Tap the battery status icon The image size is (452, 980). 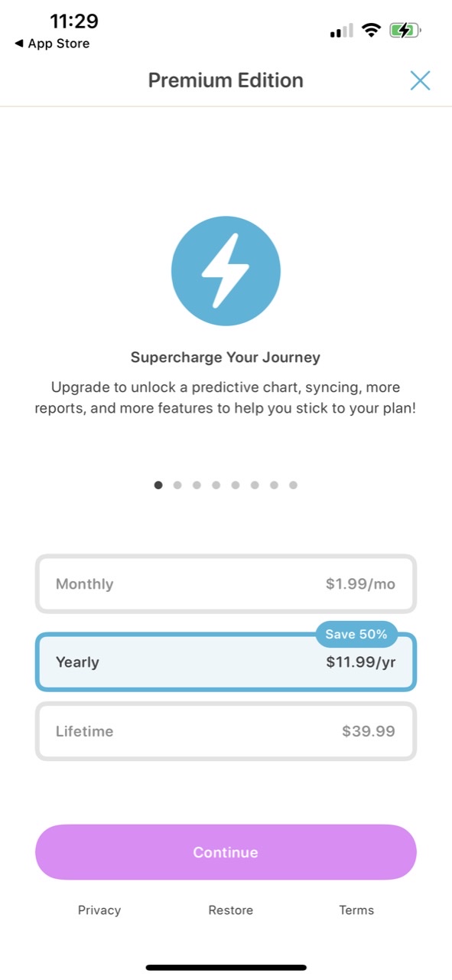405,31
